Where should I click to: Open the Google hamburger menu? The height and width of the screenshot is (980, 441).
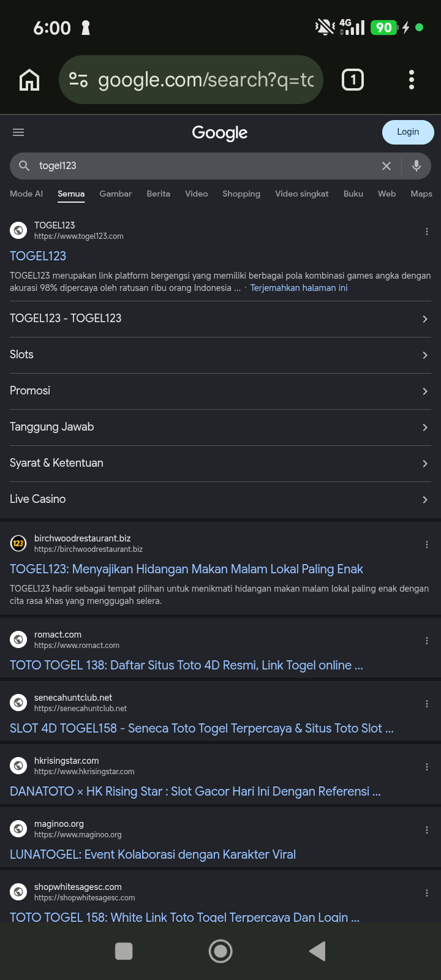18,132
